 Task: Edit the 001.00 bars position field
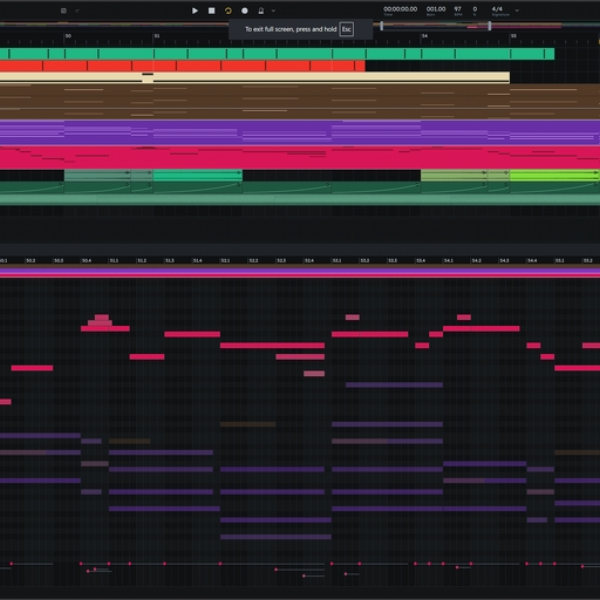tap(436, 9)
